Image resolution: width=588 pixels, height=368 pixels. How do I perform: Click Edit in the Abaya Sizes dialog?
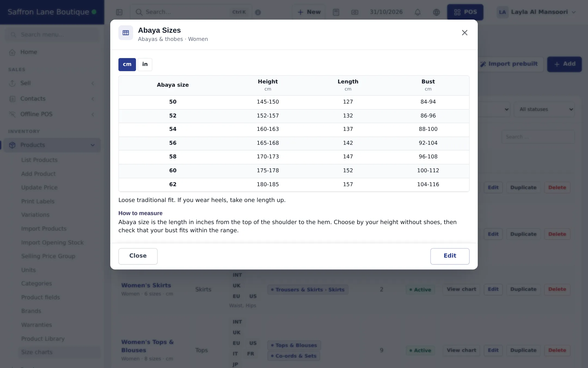pos(450,256)
